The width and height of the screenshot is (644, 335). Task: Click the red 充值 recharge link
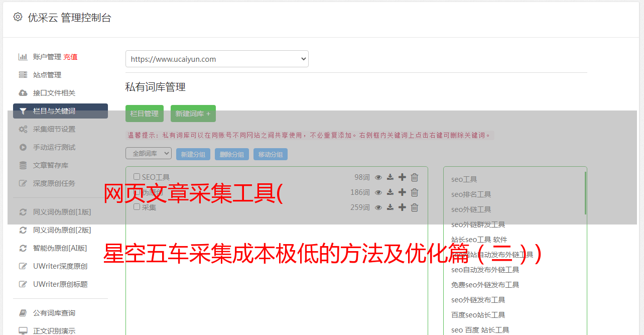pos(70,57)
